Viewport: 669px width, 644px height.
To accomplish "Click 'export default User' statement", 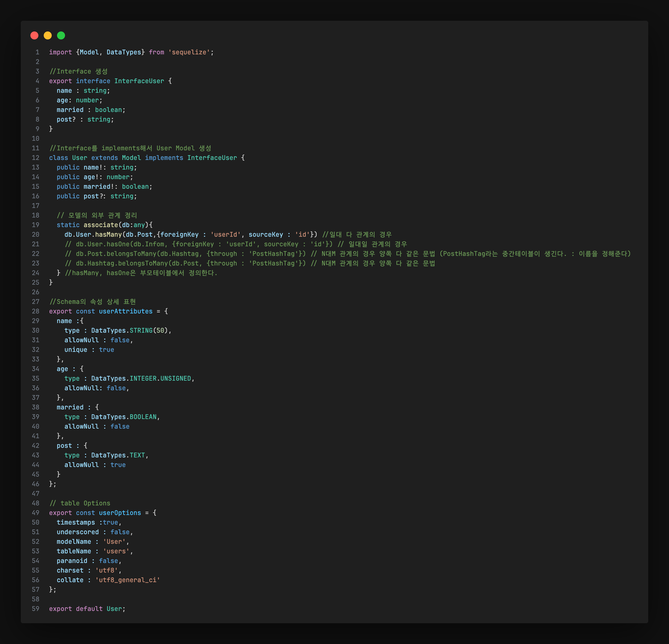I will 87,609.
